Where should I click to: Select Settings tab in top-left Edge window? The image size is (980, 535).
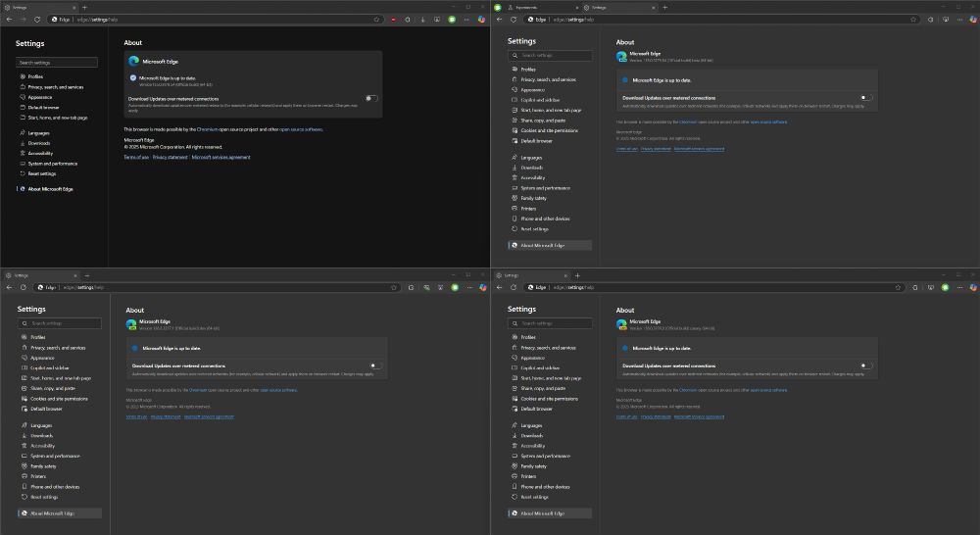coord(39,8)
